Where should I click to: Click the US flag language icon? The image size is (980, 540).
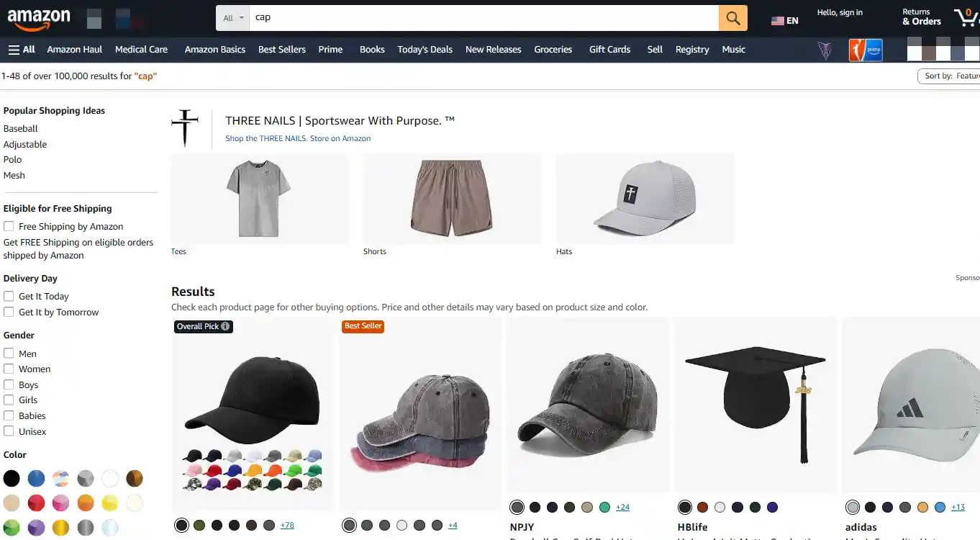[x=777, y=21]
